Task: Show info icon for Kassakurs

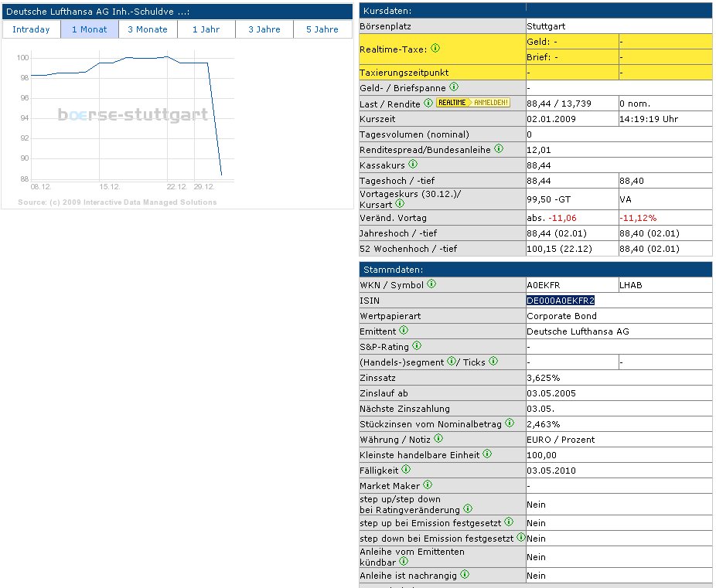Action: [413, 164]
